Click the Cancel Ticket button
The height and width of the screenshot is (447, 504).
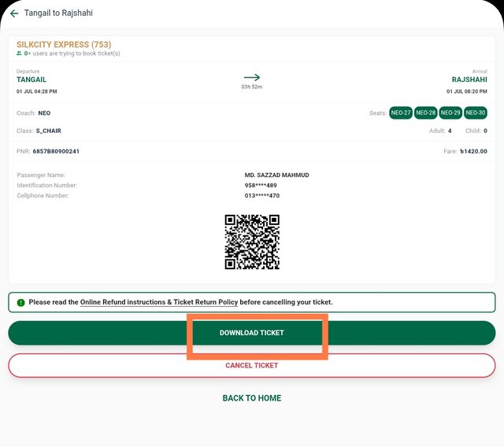252,365
